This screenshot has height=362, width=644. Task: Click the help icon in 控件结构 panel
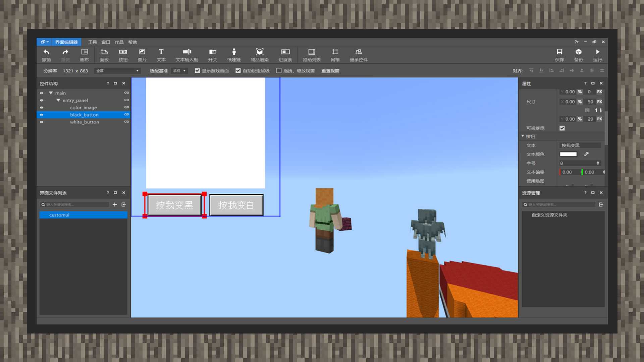tap(108, 83)
